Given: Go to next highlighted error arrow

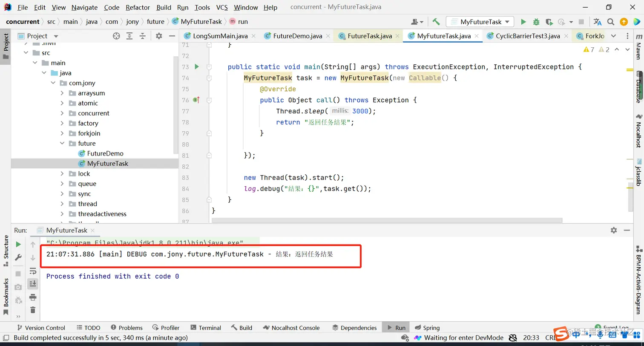Looking at the screenshot, I should click(x=627, y=49).
